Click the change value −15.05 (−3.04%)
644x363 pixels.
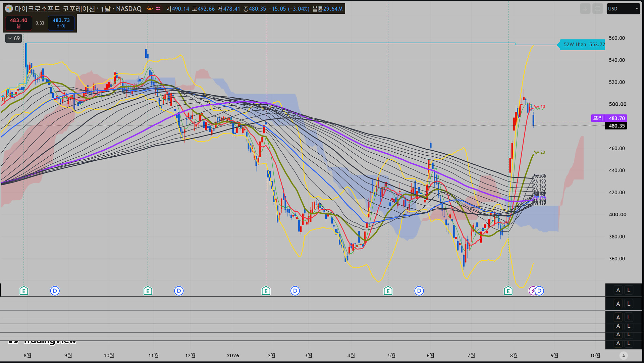tap(289, 9)
